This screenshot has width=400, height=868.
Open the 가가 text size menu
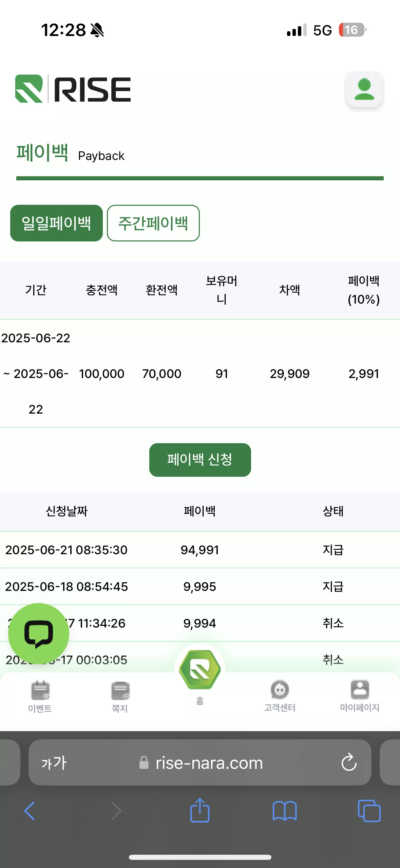click(x=54, y=763)
